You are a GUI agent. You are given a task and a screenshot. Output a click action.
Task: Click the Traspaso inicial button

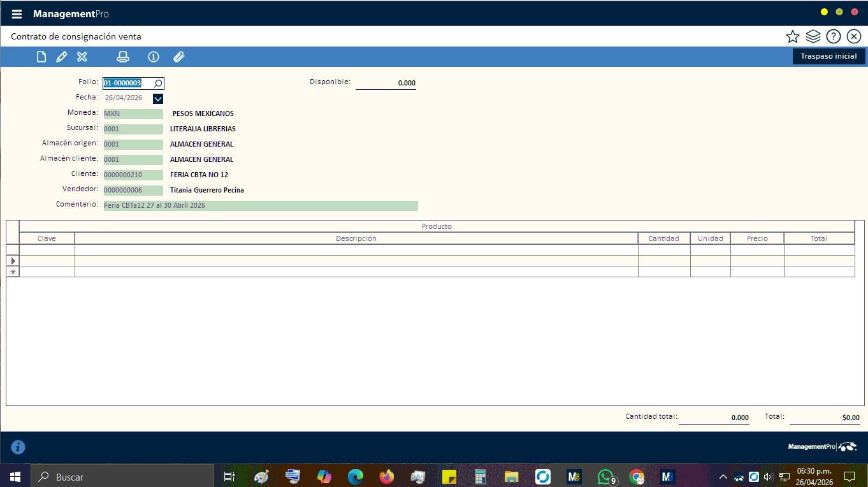pos(828,57)
